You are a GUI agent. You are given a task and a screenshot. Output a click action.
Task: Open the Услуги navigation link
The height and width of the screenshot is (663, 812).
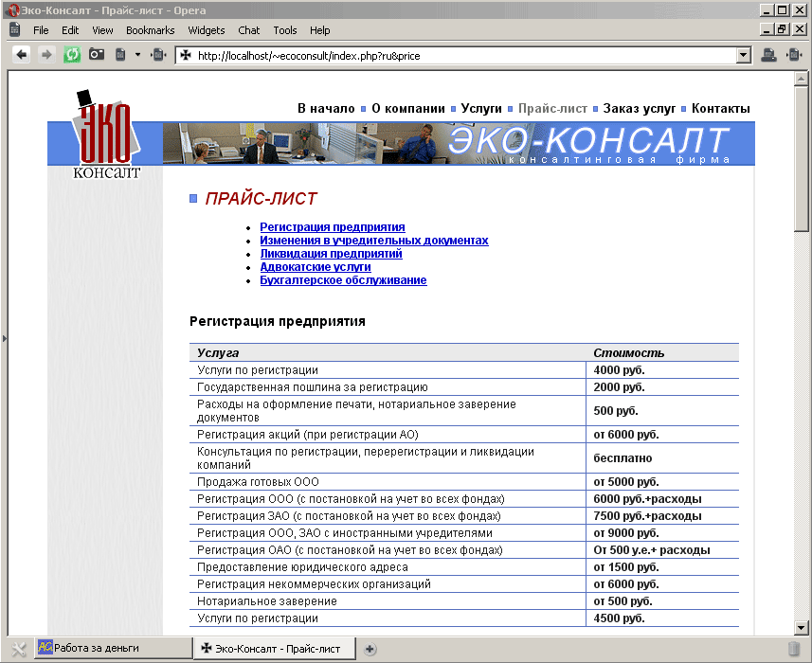[481, 108]
